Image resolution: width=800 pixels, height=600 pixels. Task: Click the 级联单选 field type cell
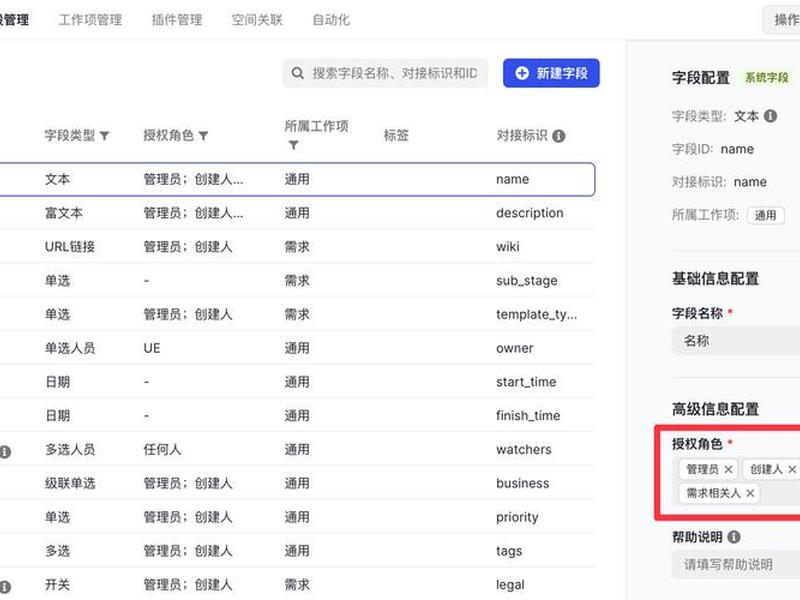tap(70, 483)
